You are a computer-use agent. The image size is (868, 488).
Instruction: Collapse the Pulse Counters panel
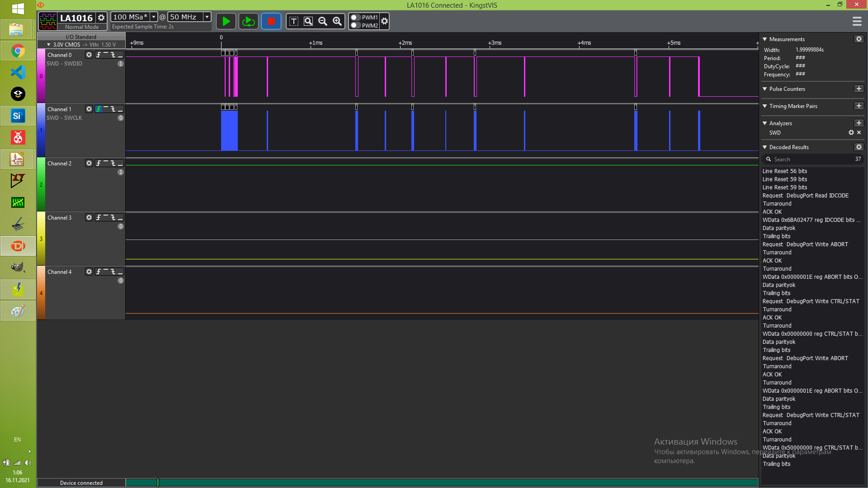765,89
